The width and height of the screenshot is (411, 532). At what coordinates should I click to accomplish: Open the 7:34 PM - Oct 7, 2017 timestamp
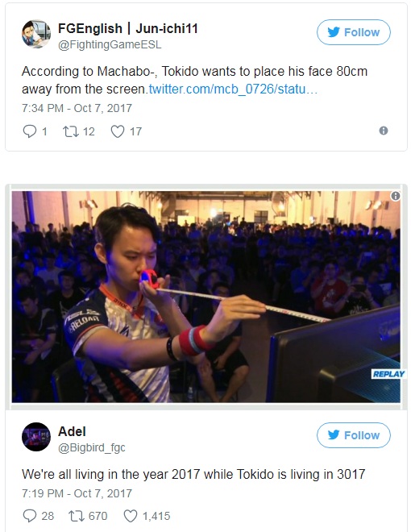coord(77,108)
